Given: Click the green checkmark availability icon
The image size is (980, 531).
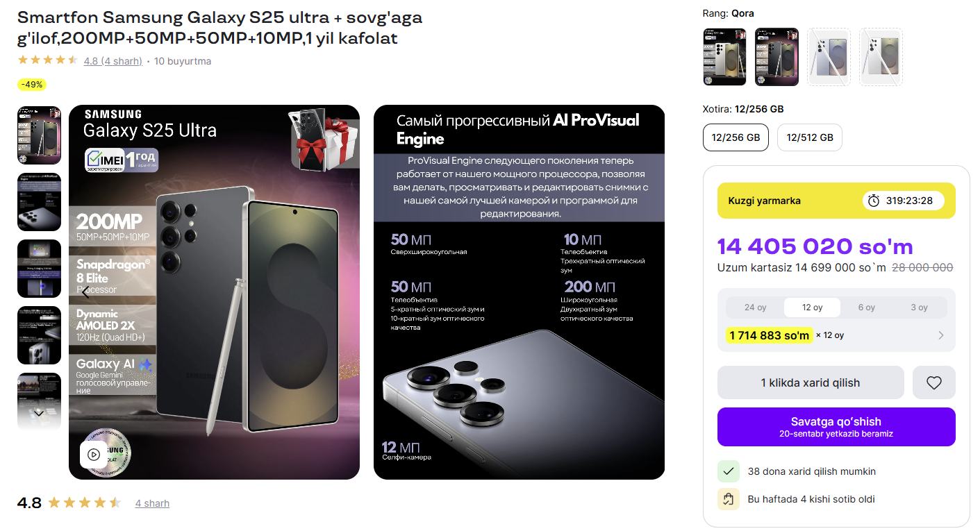Looking at the screenshot, I should [x=729, y=471].
